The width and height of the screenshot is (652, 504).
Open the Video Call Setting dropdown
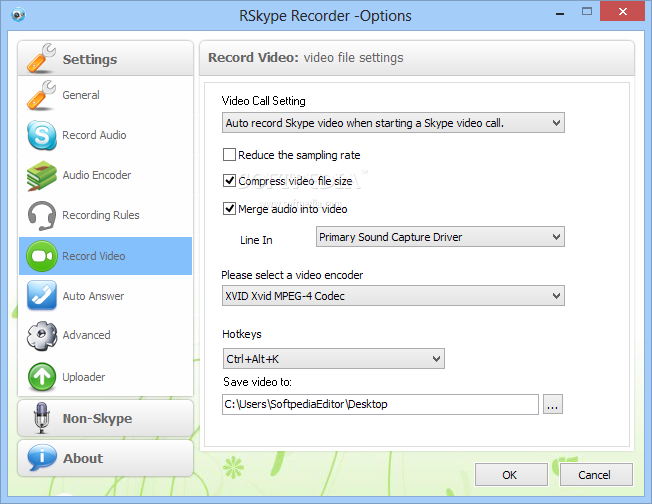coord(393,123)
